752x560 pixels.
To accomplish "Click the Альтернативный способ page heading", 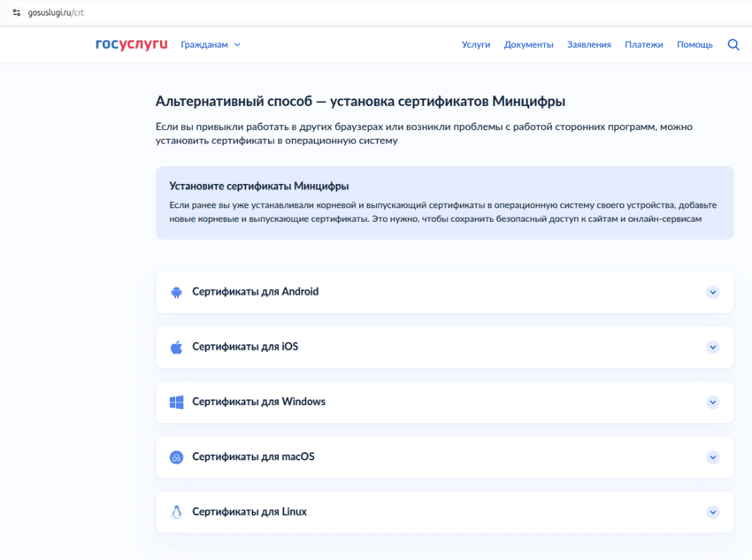I will point(360,102).
